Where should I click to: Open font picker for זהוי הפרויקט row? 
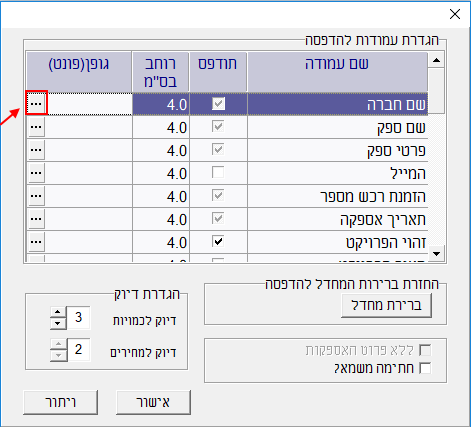pos(36,242)
